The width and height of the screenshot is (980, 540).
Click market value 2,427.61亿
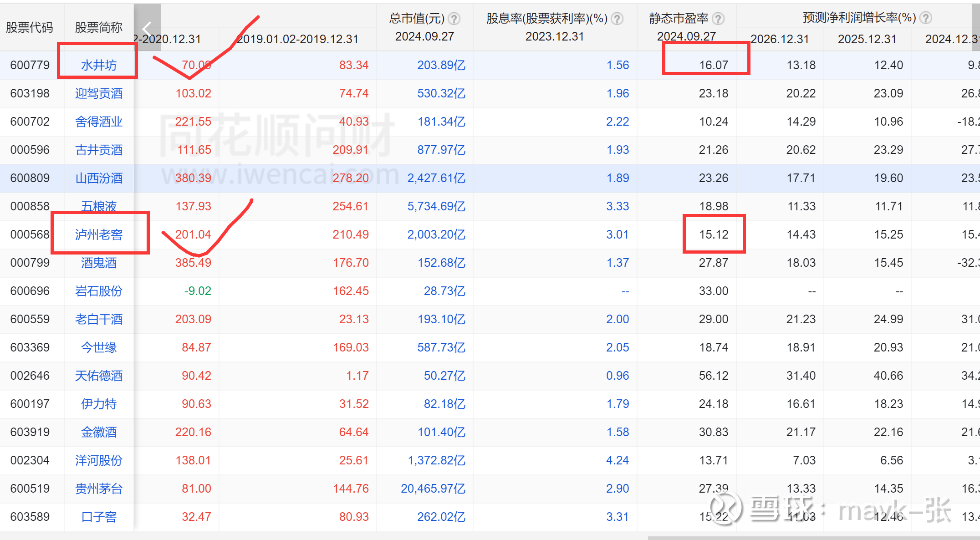pyautogui.click(x=436, y=178)
